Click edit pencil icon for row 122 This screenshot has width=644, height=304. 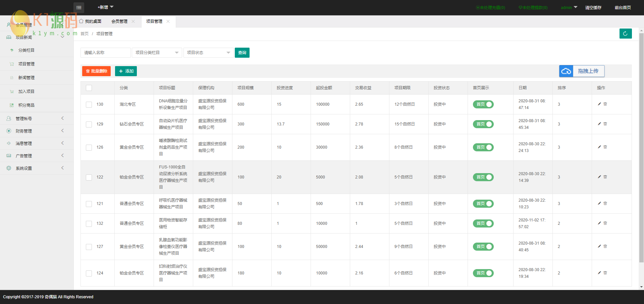pyautogui.click(x=599, y=177)
